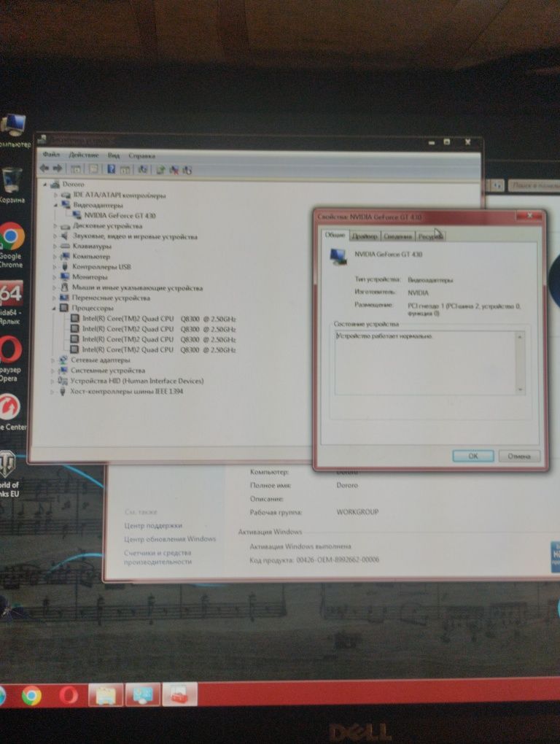Open the aida64 desktop shortcut
The height and width of the screenshot is (744, 560).
10,303
